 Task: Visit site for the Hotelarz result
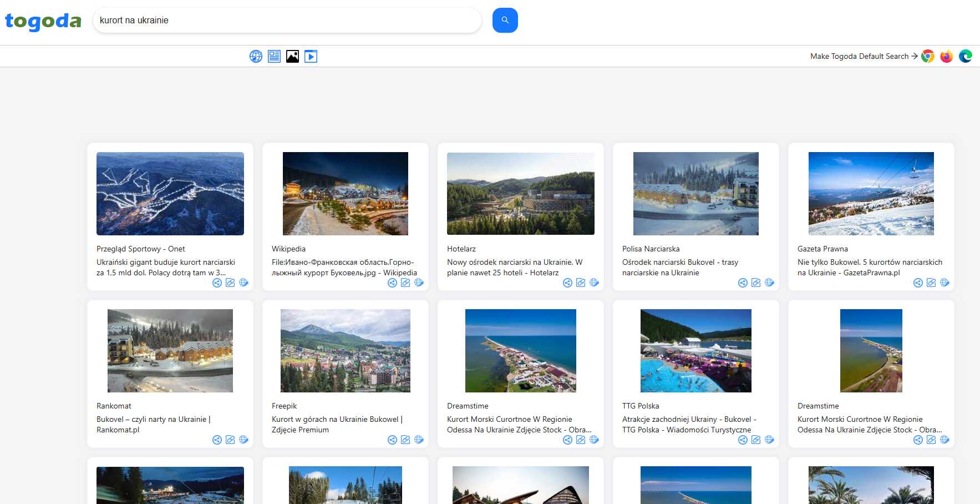594,283
